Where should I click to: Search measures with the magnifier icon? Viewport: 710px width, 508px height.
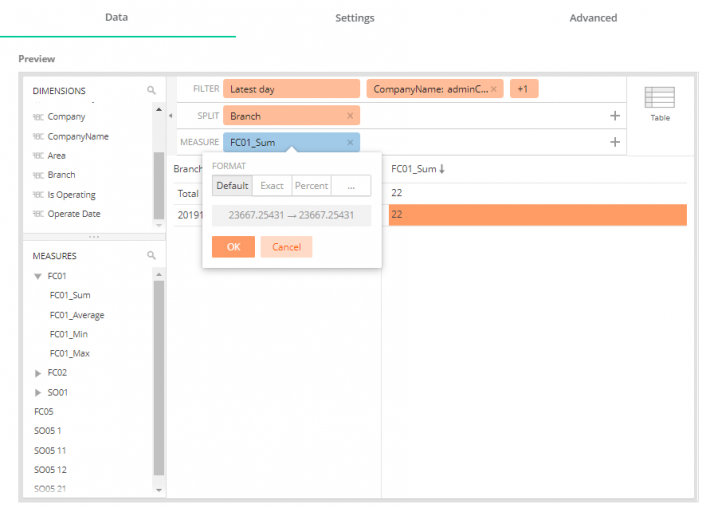151,255
